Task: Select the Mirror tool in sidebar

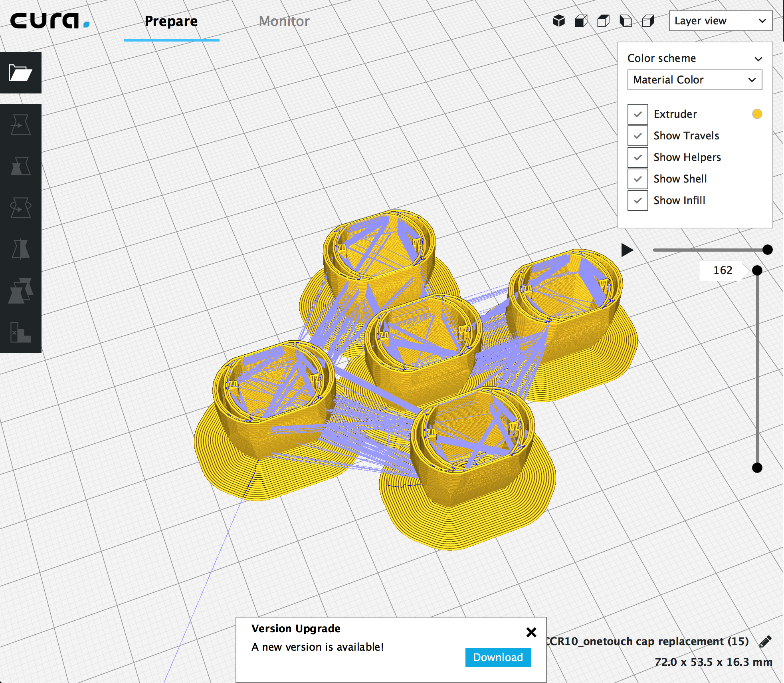Action: 20,249
